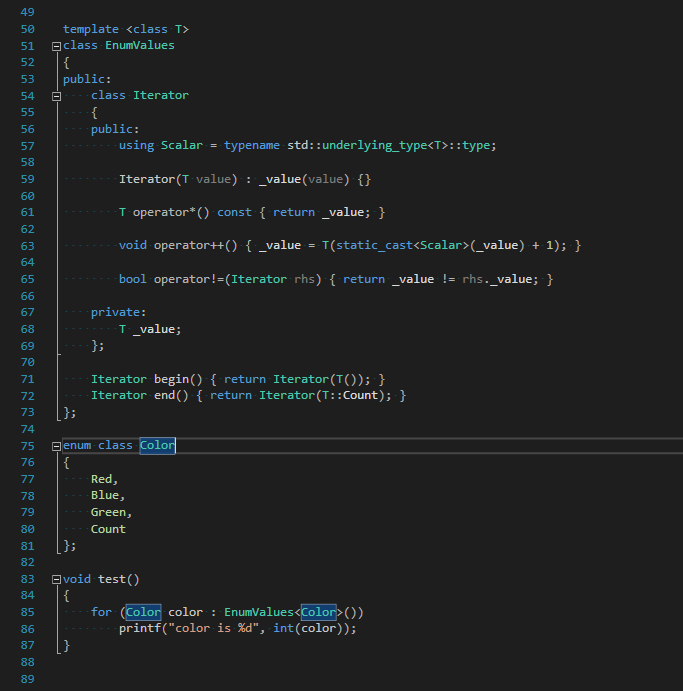Collapse the nested Iterator class block

click(56, 96)
